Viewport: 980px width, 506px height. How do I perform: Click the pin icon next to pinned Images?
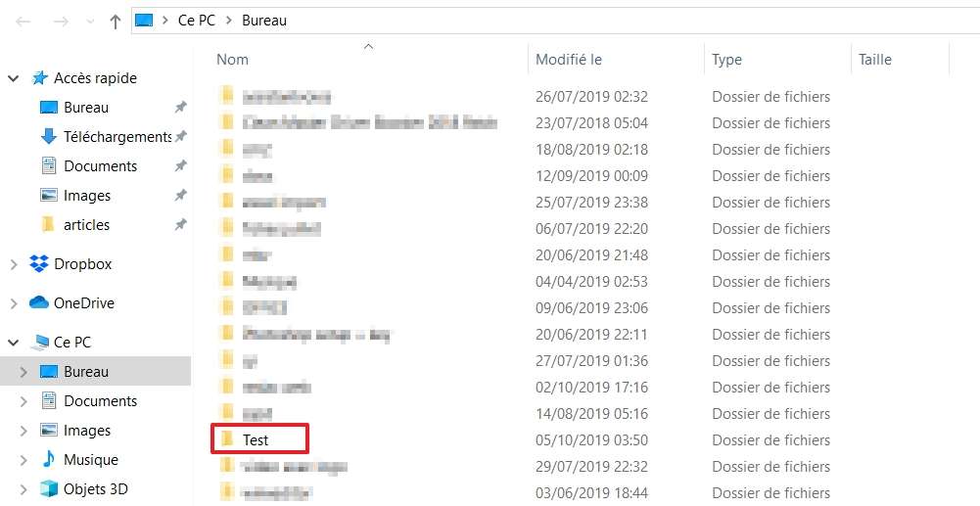pyautogui.click(x=180, y=196)
